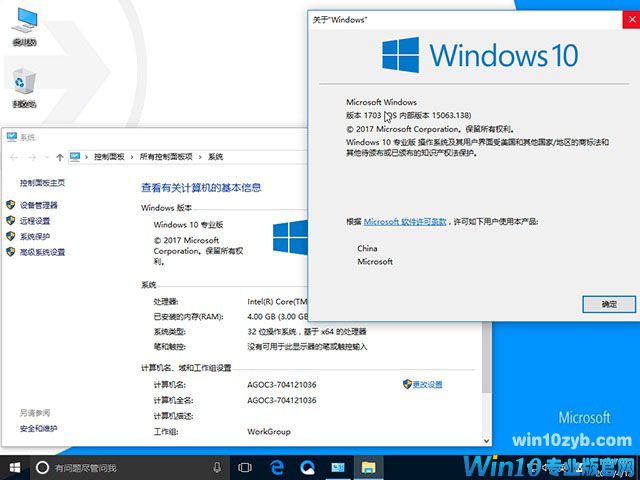Click the shield icon next to 更改设置
Viewport: 640px width, 480px height.
tap(407, 384)
